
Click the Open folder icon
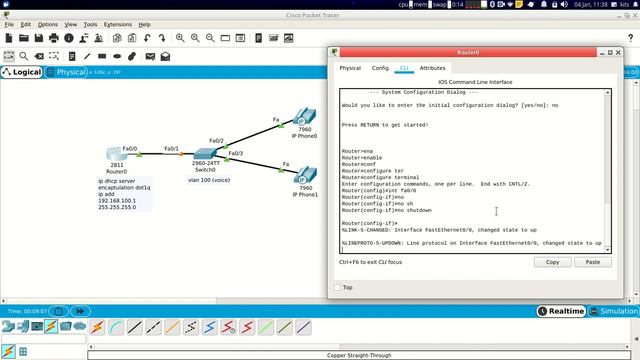24,38
